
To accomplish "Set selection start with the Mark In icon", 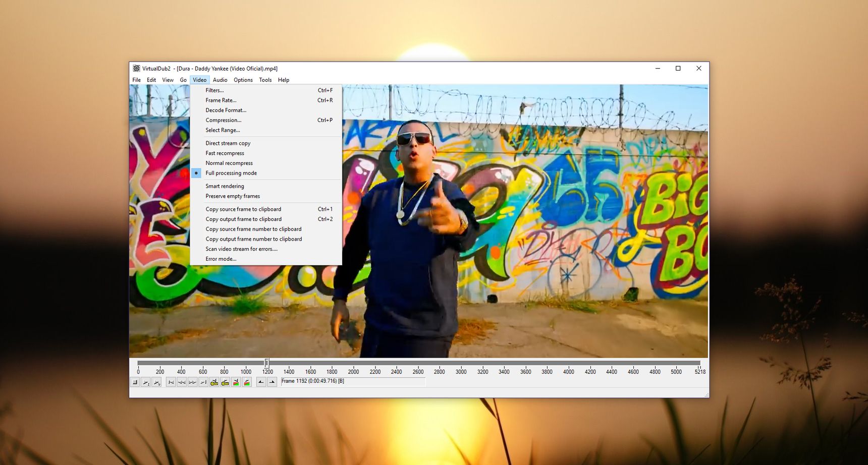I will tap(261, 382).
